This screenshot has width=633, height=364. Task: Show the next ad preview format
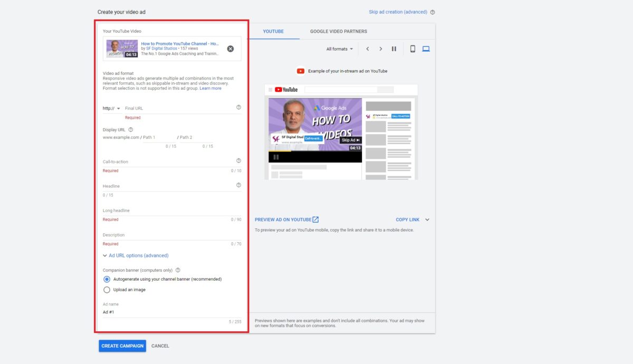click(x=381, y=49)
